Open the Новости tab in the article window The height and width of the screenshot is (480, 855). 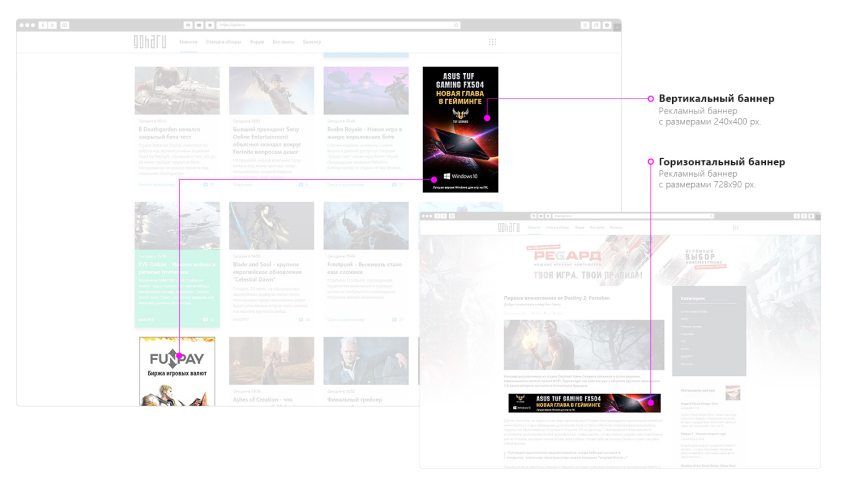pos(534,227)
